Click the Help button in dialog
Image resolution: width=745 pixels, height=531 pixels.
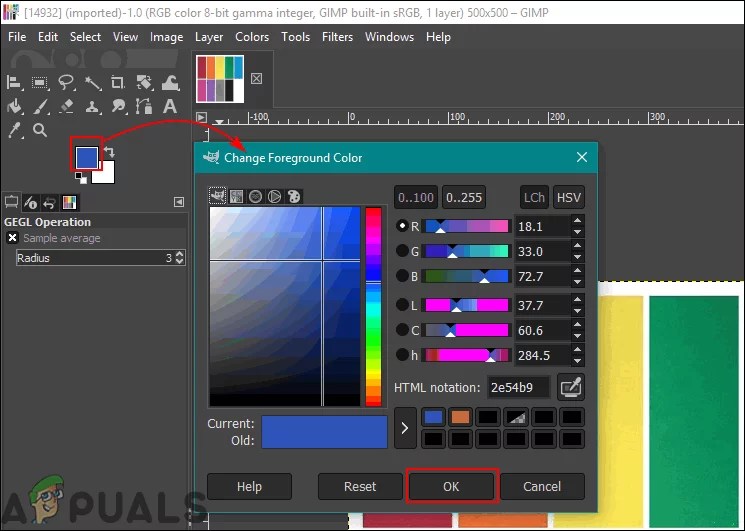pos(249,486)
